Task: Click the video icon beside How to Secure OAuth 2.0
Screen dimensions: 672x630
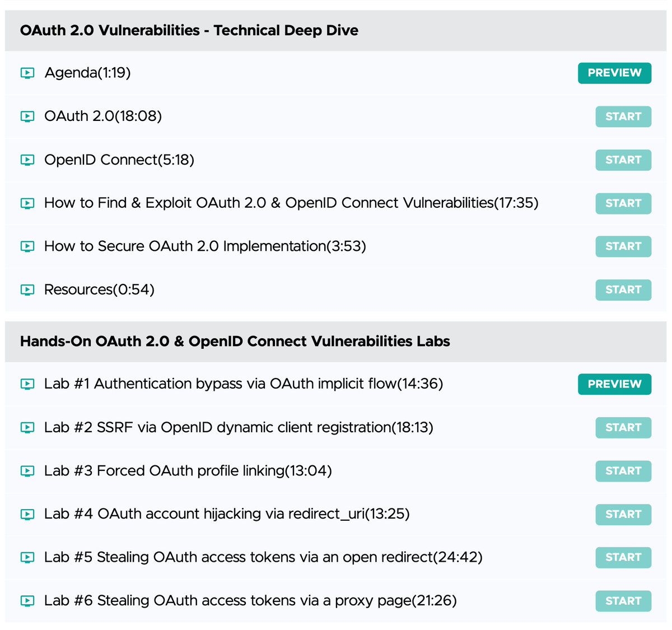Action: (x=27, y=246)
